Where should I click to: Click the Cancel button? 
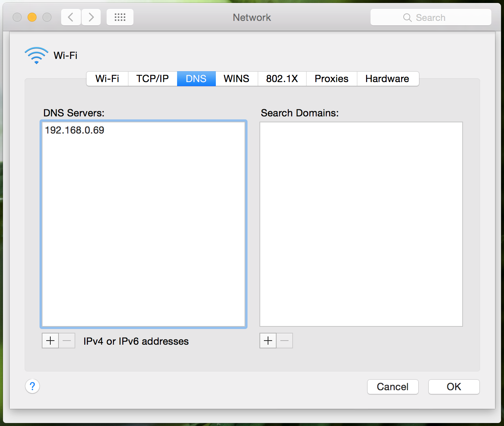393,387
